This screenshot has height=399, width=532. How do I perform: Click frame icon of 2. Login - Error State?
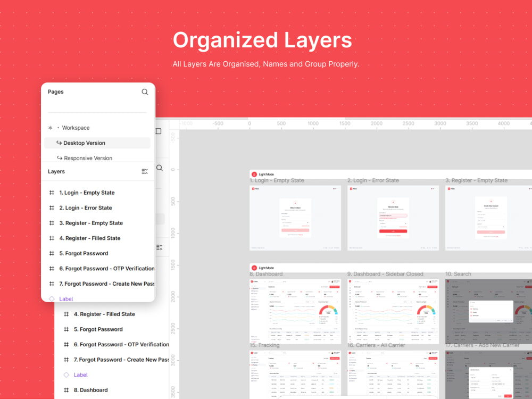52,208
